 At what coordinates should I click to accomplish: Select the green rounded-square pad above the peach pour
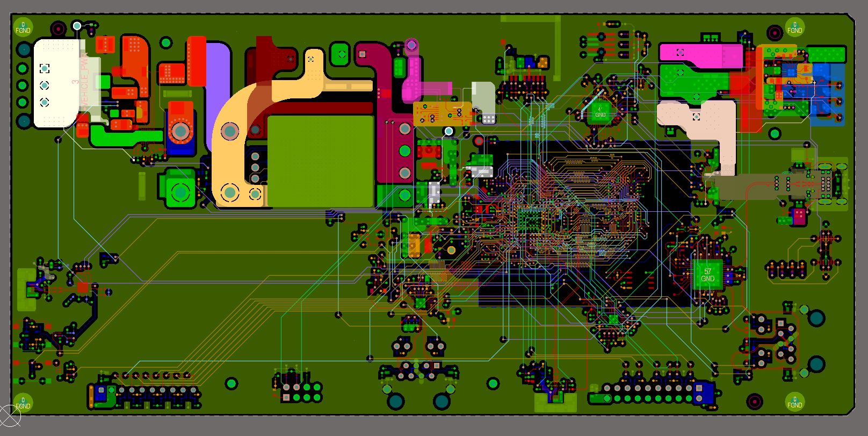pyautogui.click(x=340, y=54)
